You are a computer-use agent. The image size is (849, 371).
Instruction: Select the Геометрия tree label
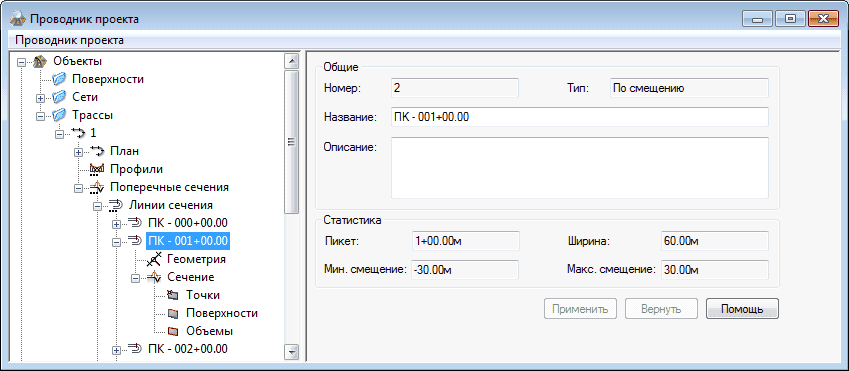point(196,259)
